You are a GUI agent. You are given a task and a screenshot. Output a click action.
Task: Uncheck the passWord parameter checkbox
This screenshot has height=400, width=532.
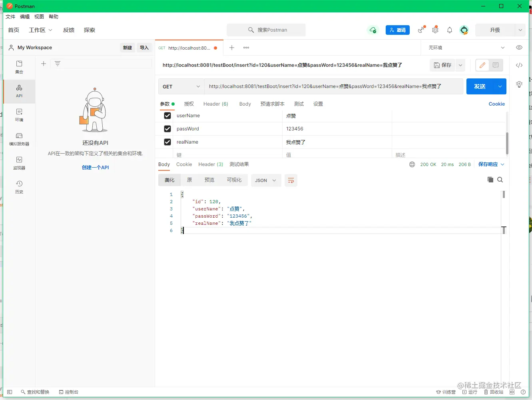coord(167,129)
